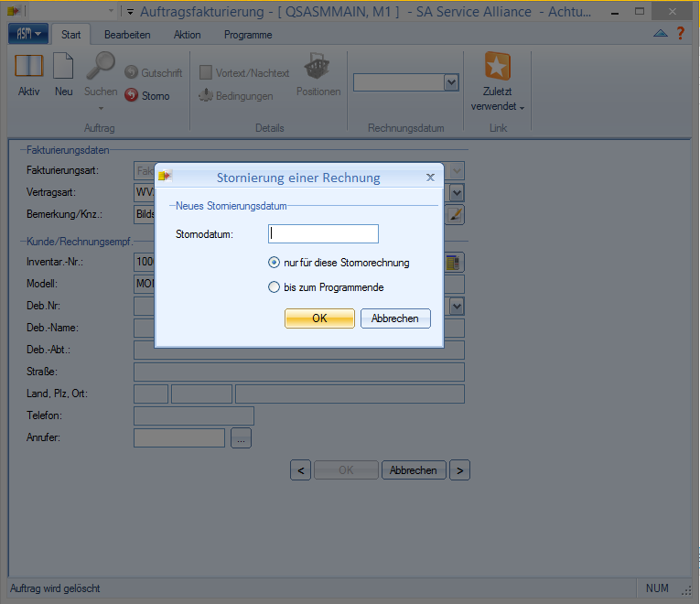The image size is (700, 604).
Task: Click the 'Auftrag wird gelöscht' status text
Action: 55,588
